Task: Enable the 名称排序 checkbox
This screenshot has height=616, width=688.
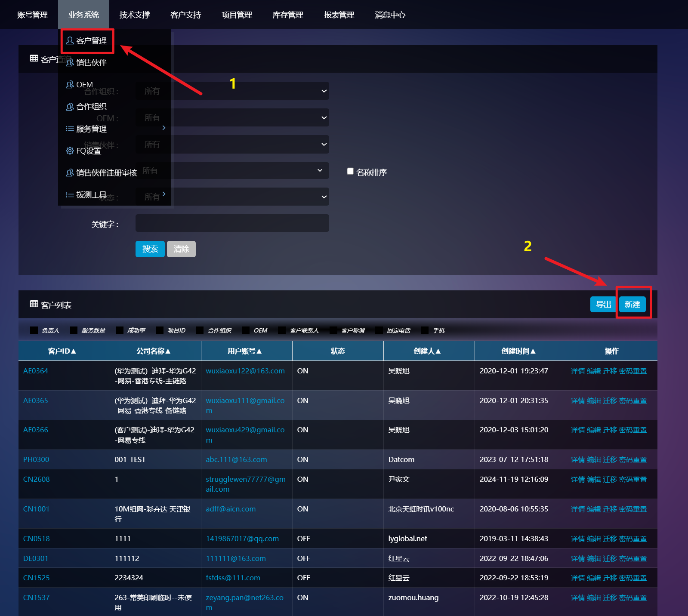Action: [x=350, y=172]
